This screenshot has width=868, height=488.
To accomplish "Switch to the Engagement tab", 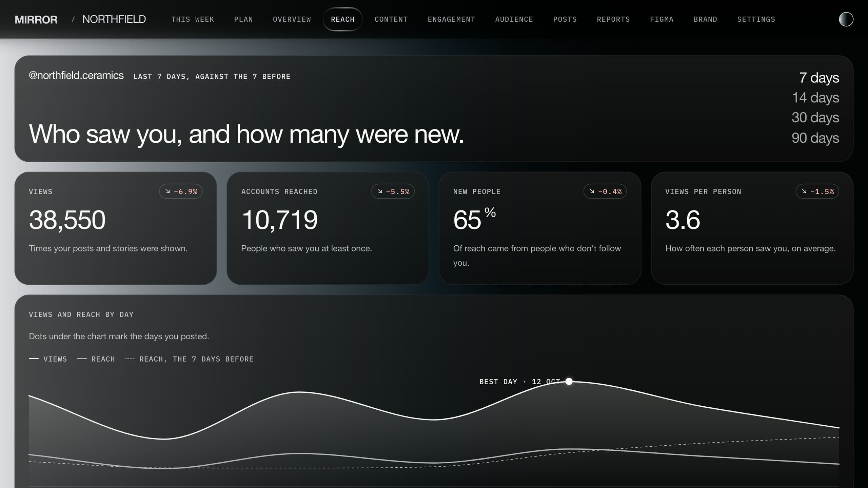I will (x=451, y=19).
